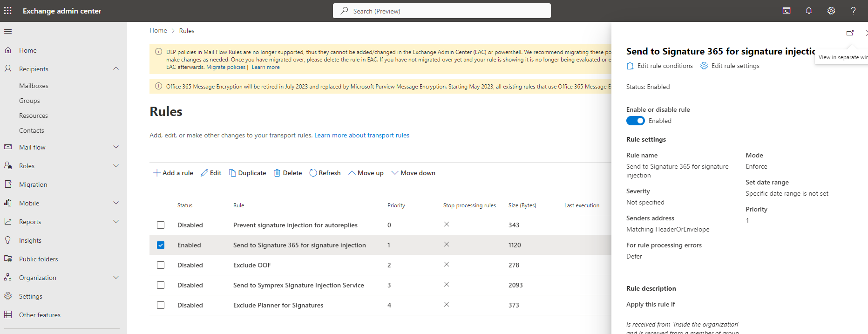
Task: Go to Insights in navigation
Action: [x=30, y=240]
